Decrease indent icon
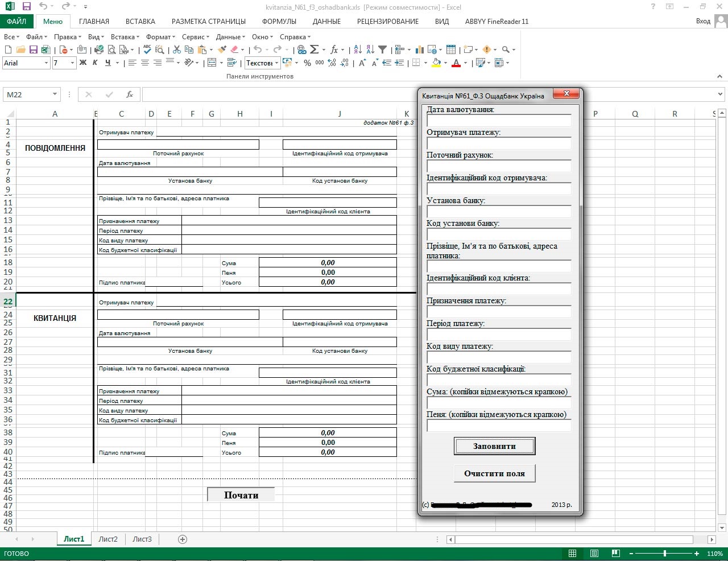 tap(387, 63)
